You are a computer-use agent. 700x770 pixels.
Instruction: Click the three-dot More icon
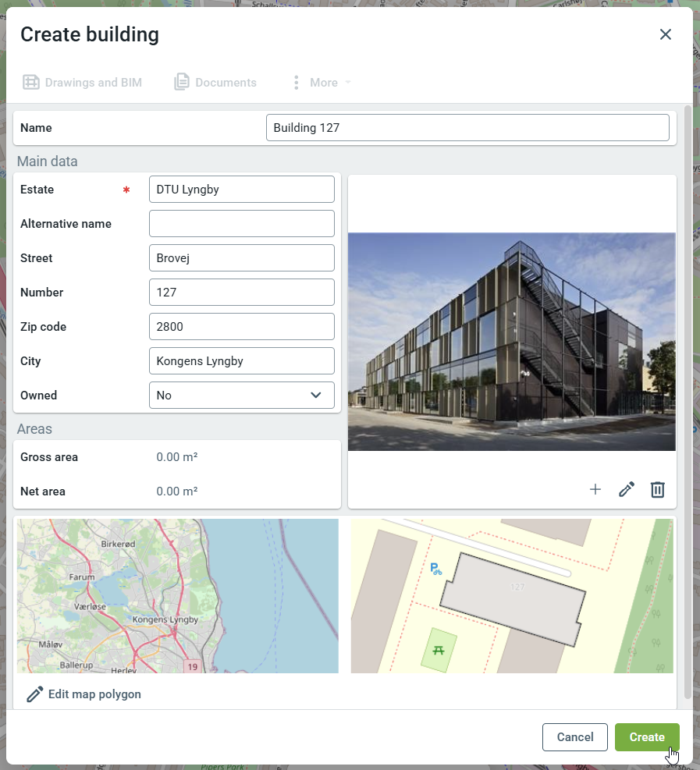(296, 83)
